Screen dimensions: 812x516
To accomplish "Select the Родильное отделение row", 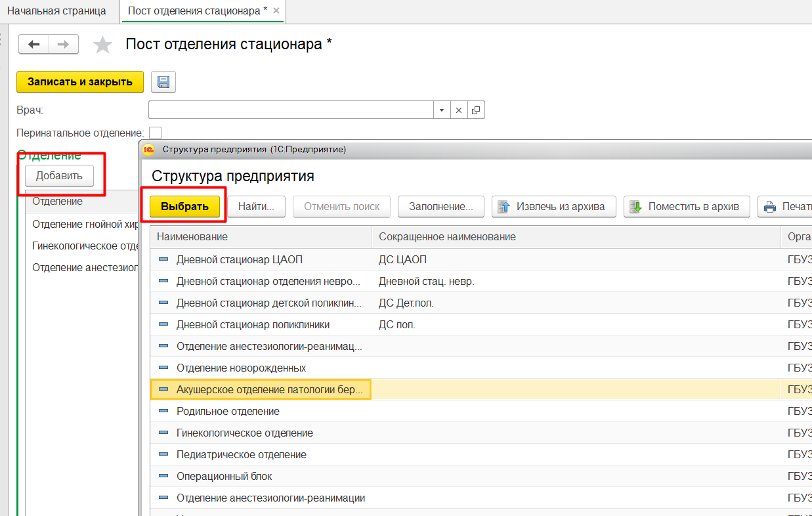I will click(x=228, y=411).
